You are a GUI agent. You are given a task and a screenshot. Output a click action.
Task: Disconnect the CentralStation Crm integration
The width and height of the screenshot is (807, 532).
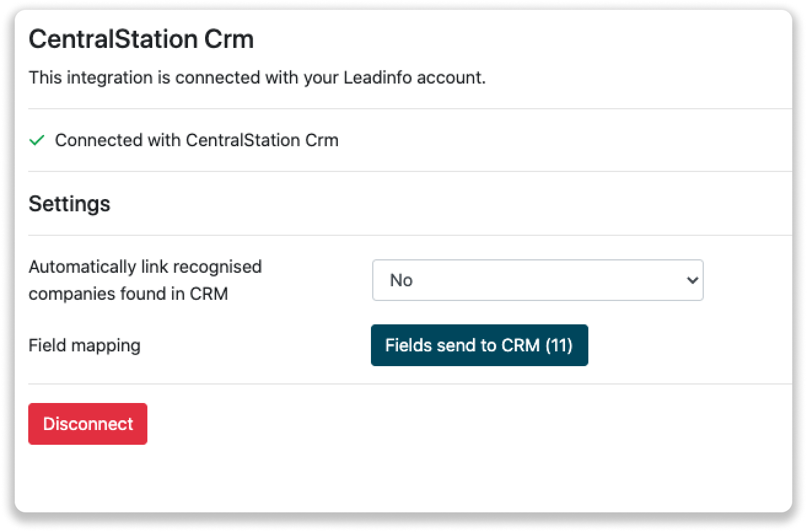[87, 423]
